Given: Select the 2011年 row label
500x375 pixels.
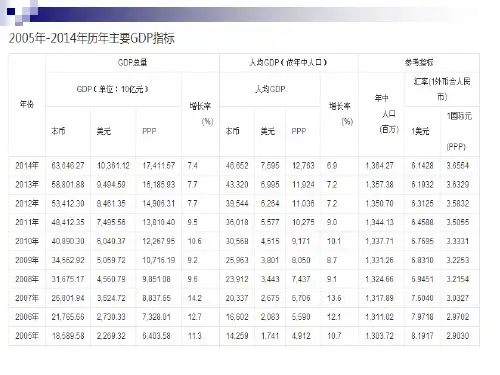Looking at the screenshot, I should [27, 222].
